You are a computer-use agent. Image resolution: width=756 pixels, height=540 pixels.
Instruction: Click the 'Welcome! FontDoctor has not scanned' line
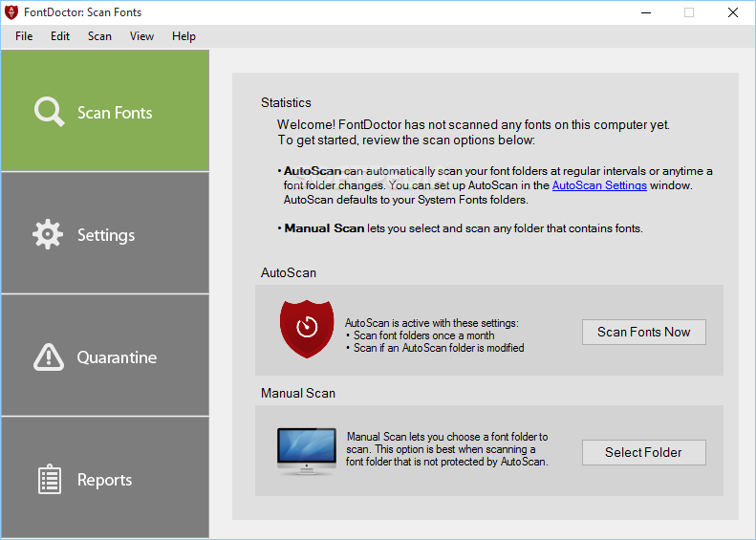tap(473, 125)
